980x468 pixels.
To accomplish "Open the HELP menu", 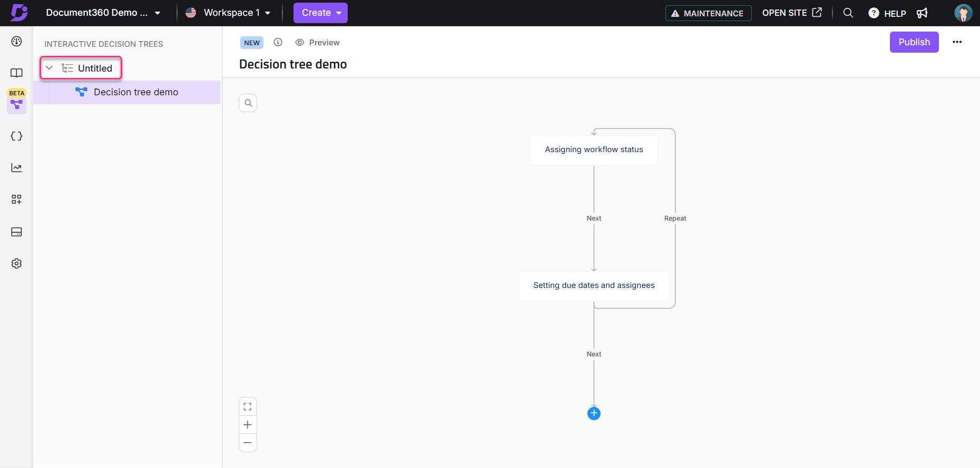I will click(x=887, y=13).
